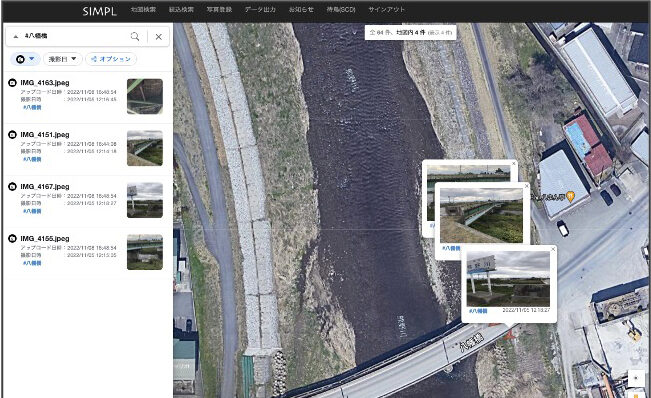651x398 pixels.
Task: Clear the search field with the X icon
Action: click(x=159, y=37)
